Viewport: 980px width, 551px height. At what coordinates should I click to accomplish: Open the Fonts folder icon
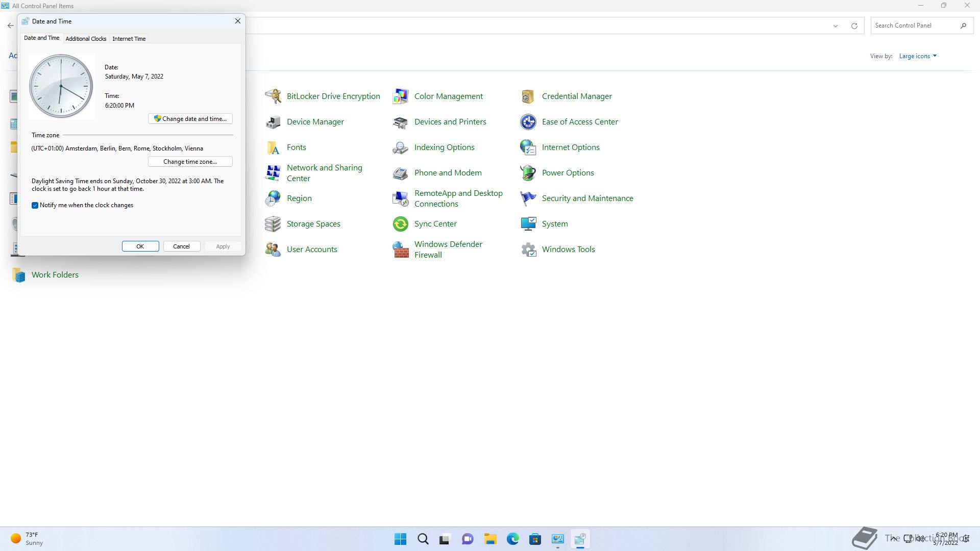click(273, 147)
